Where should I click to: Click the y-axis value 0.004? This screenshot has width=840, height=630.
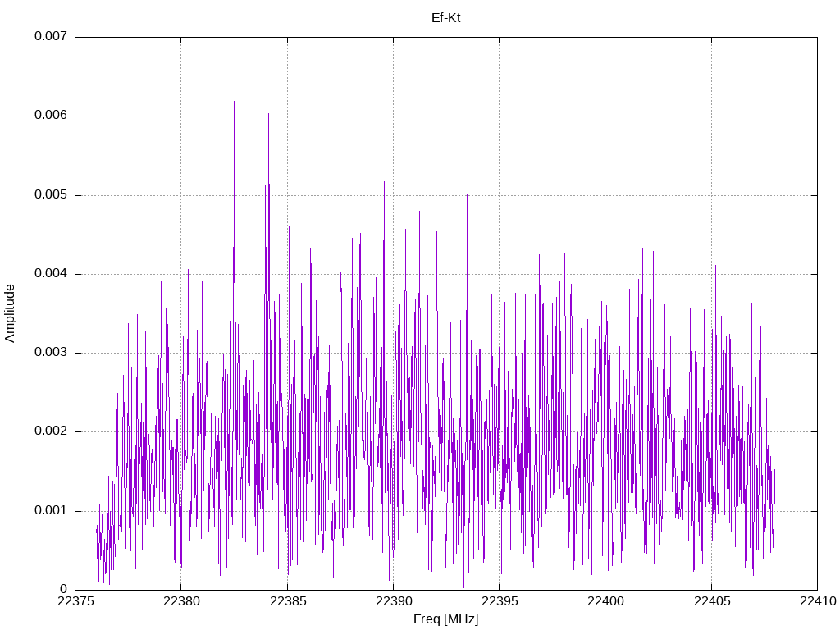point(51,273)
